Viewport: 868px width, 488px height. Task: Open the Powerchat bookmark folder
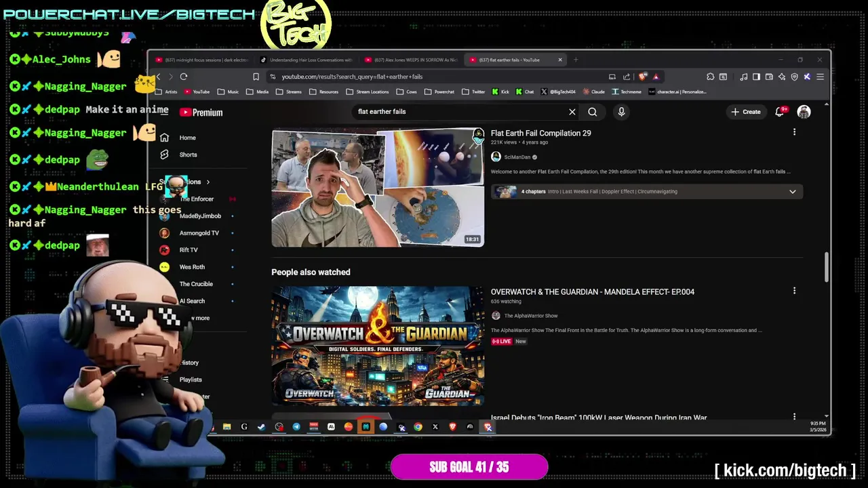tap(439, 91)
